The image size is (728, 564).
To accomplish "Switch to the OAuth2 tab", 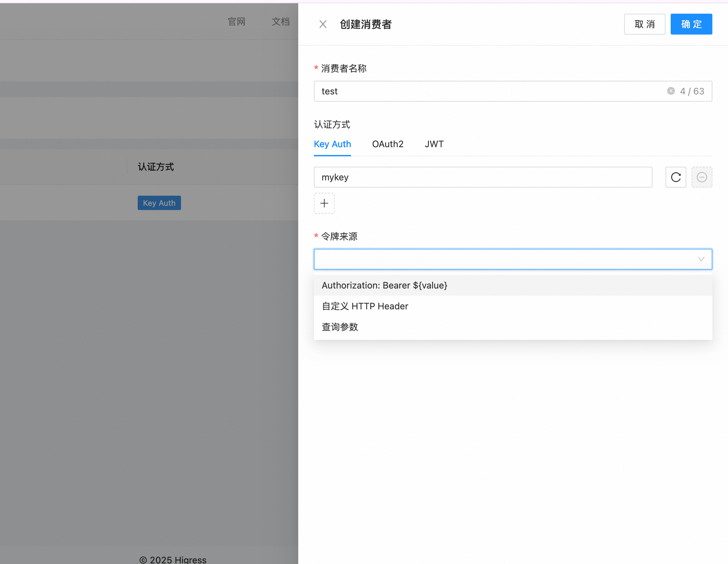I will click(388, 144).
